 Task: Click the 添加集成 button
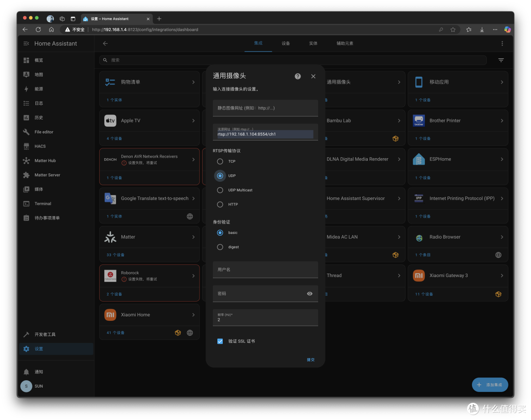coord(490,385)
